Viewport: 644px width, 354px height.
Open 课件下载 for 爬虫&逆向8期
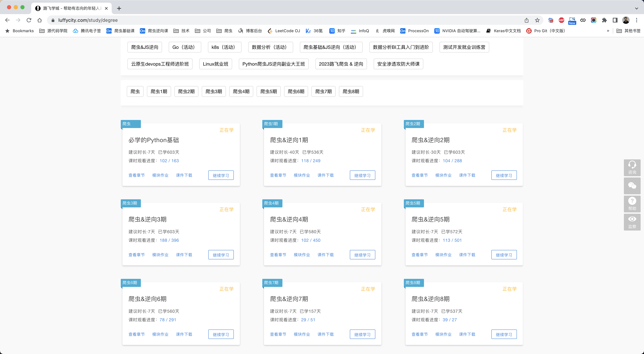467,334
